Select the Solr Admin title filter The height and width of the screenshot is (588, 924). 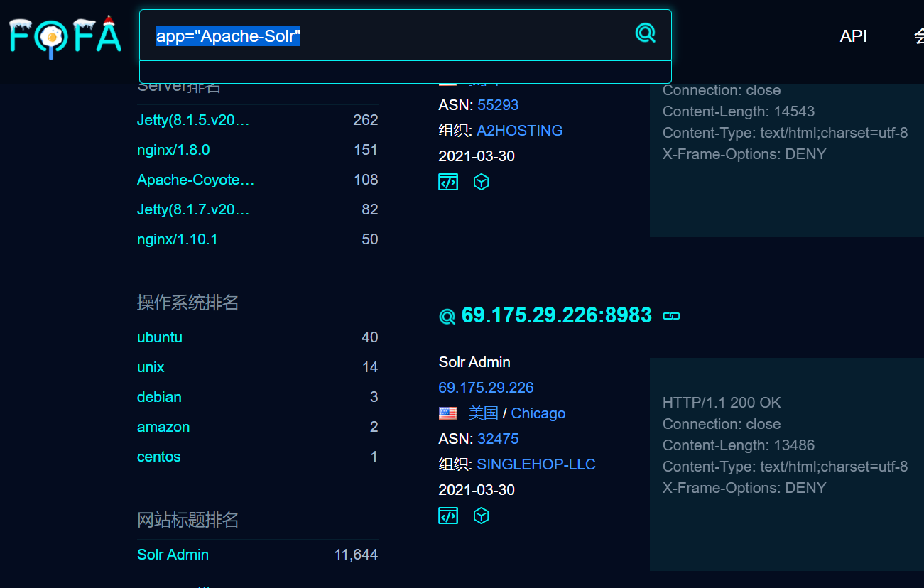(x=173, y=555)
